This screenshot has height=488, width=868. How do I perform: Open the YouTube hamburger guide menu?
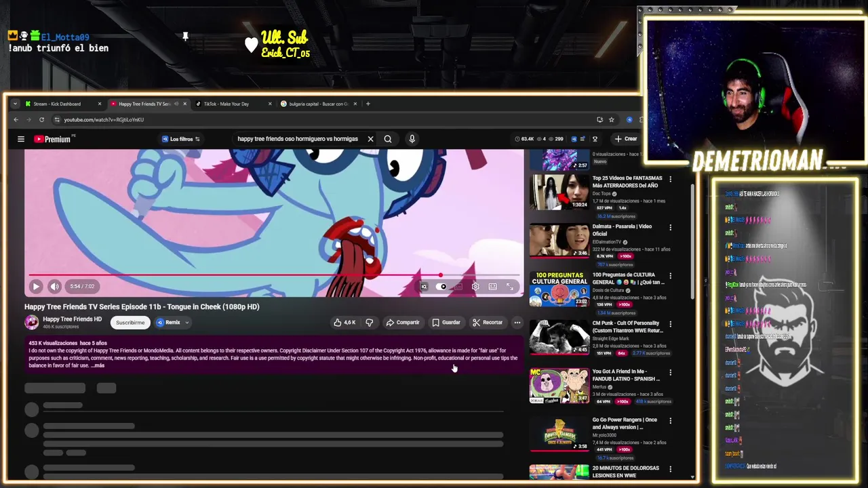(x=21, y=139)
